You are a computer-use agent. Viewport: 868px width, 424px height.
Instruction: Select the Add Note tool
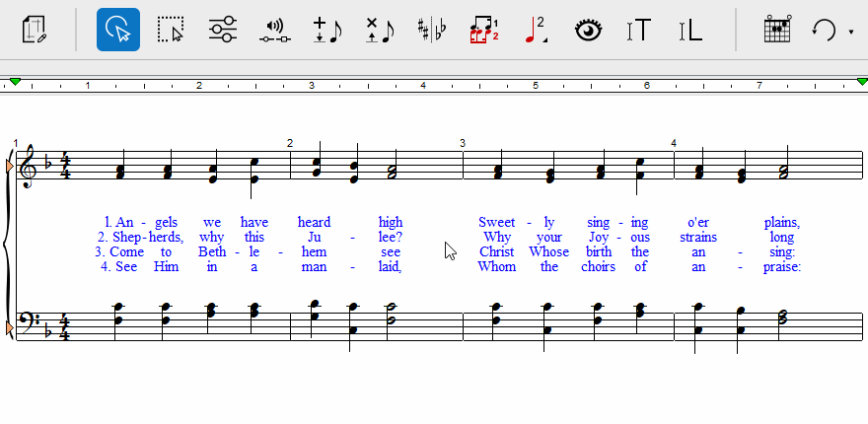[x=326, y=30]
